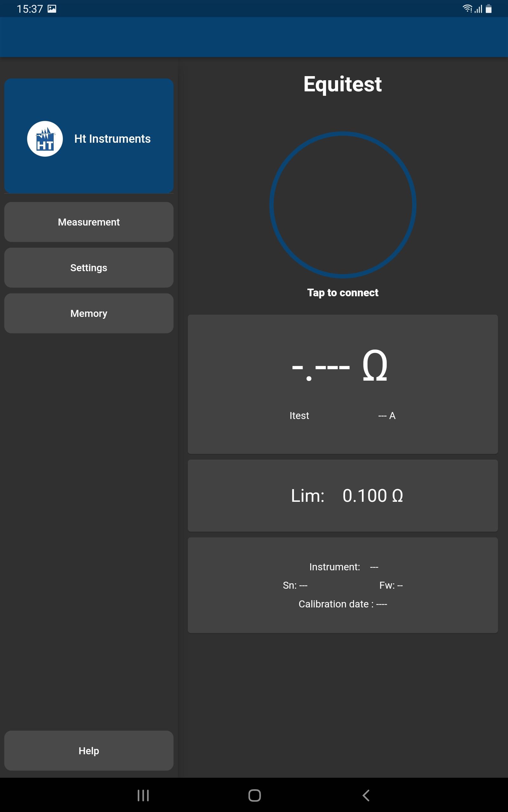Tap the 15:37 clock in status bar
Screen dimensions: 508x812
(30, 9)
